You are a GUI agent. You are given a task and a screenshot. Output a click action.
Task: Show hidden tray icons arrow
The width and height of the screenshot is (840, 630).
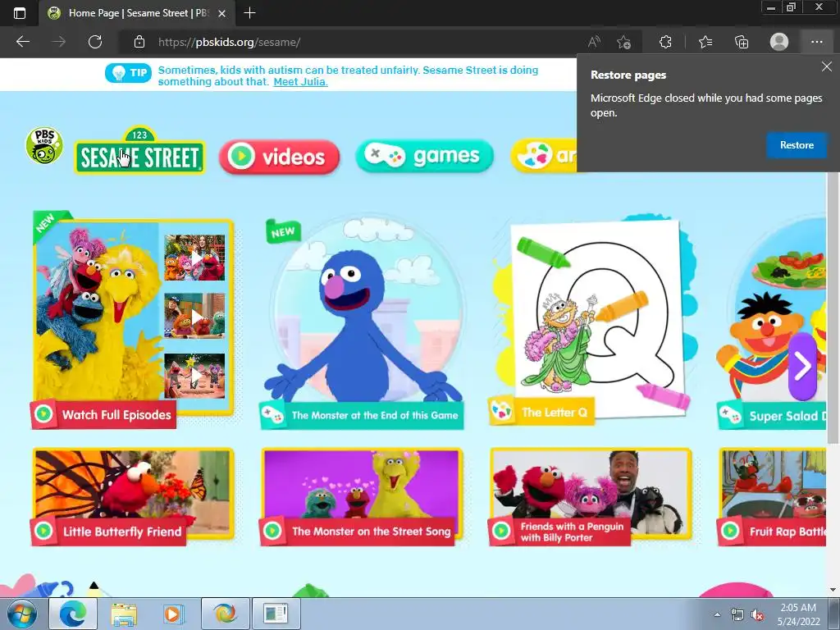(717, 614)
